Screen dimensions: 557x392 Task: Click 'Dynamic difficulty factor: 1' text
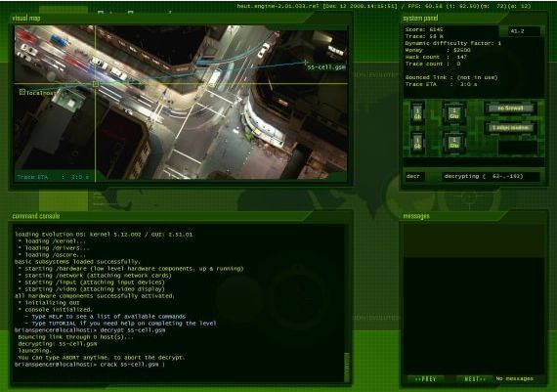point(453,43)
